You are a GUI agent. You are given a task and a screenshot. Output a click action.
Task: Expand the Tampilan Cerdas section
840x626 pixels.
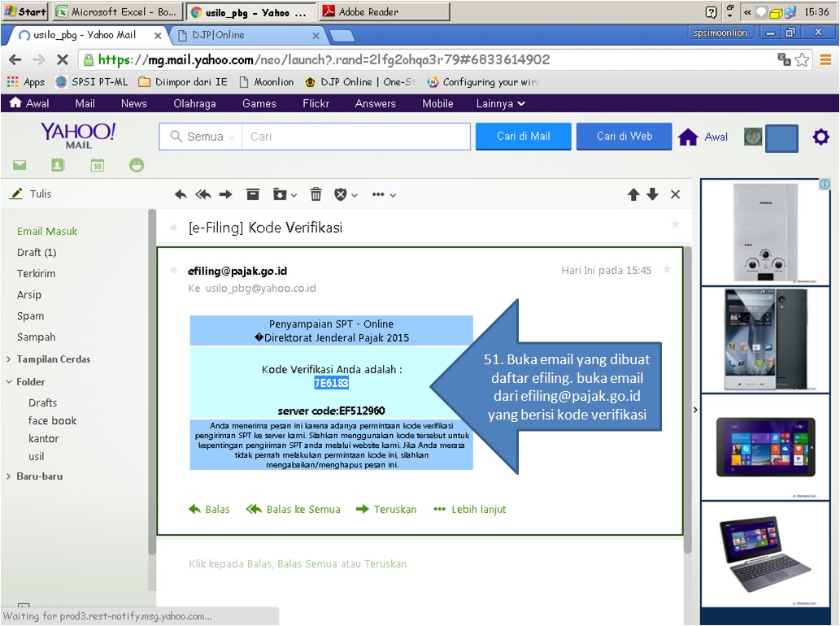(9, 359)
